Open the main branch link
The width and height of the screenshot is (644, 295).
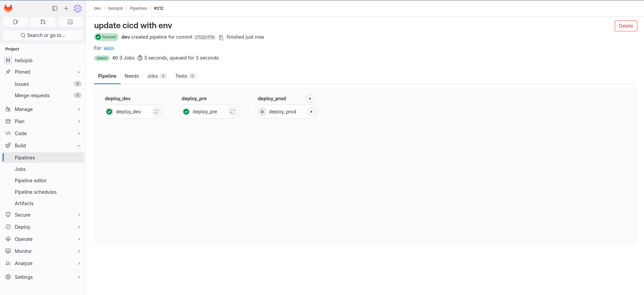(109, 48)
